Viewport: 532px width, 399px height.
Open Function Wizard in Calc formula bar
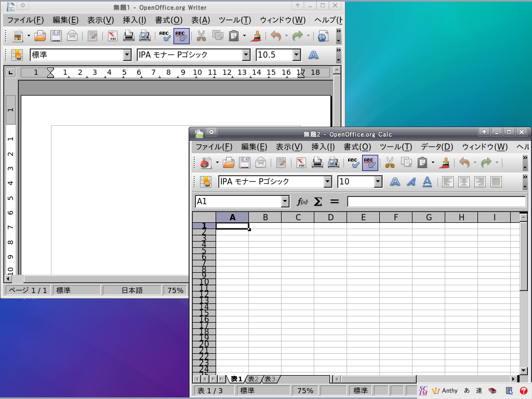point(302,202)
